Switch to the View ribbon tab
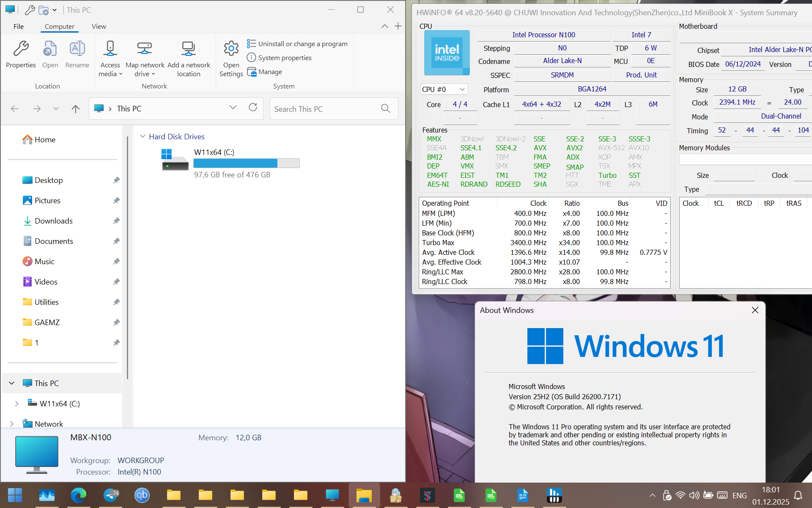Viewport: 812px width, 508px height. click(x=99, y=26)
